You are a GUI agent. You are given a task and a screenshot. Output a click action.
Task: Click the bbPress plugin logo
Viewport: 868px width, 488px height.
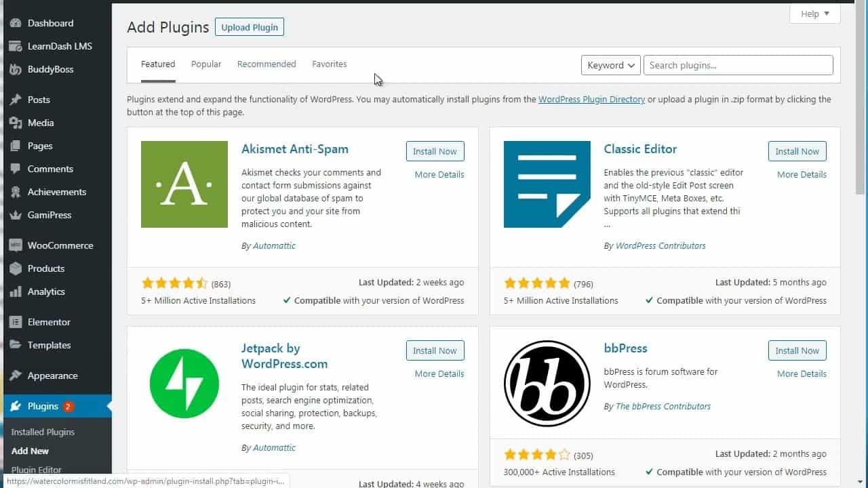(x=547, y=384)
